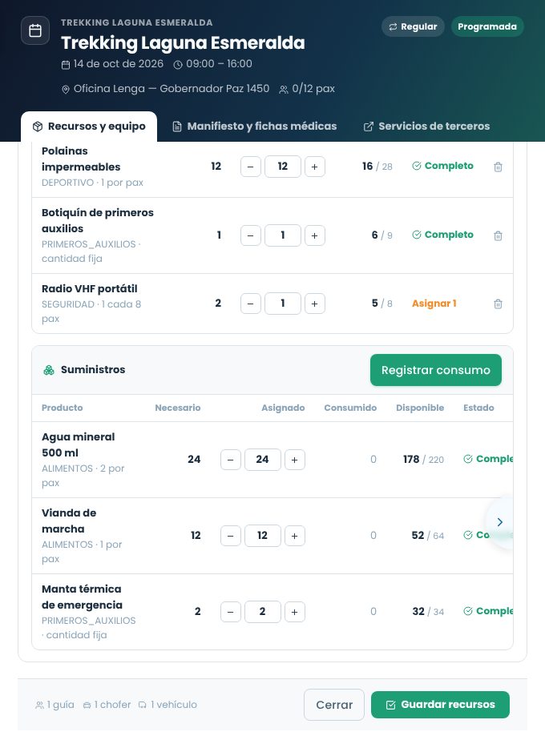This screenshot has width=545, height=756.
Task: Click the Completo status for Botiquín
Action: [442, 235]
